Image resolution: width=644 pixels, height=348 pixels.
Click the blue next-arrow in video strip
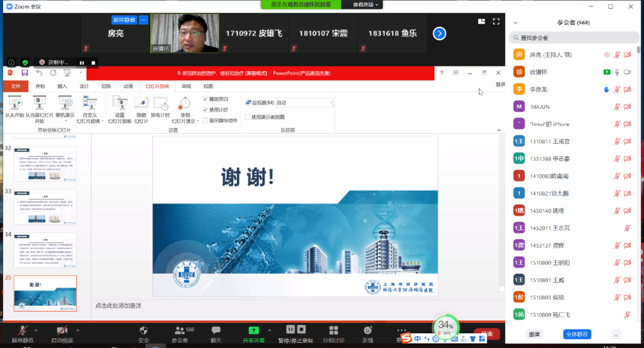439,33
